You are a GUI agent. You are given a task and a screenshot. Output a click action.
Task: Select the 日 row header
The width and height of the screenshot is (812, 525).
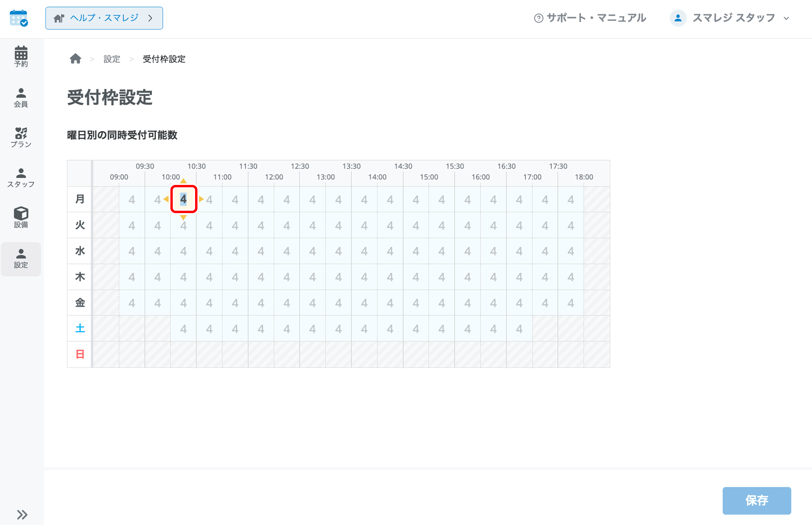pyautogui.click(x=80, y=354)
